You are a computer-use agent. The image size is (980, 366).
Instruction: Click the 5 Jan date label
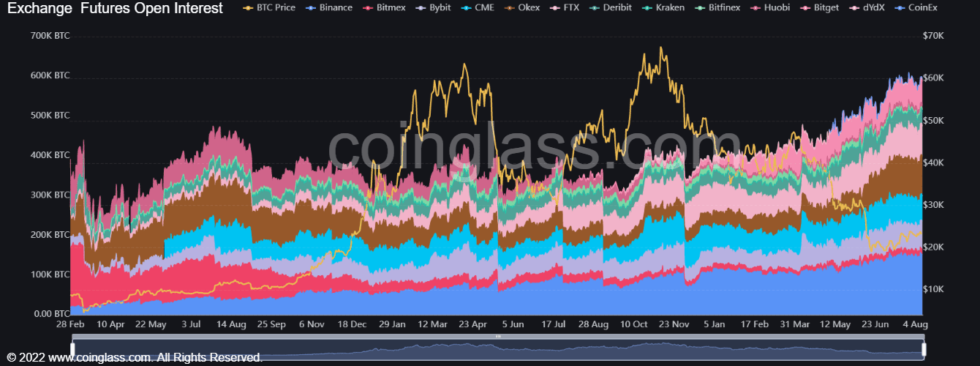pyautogui.click(x=714, y=324)
